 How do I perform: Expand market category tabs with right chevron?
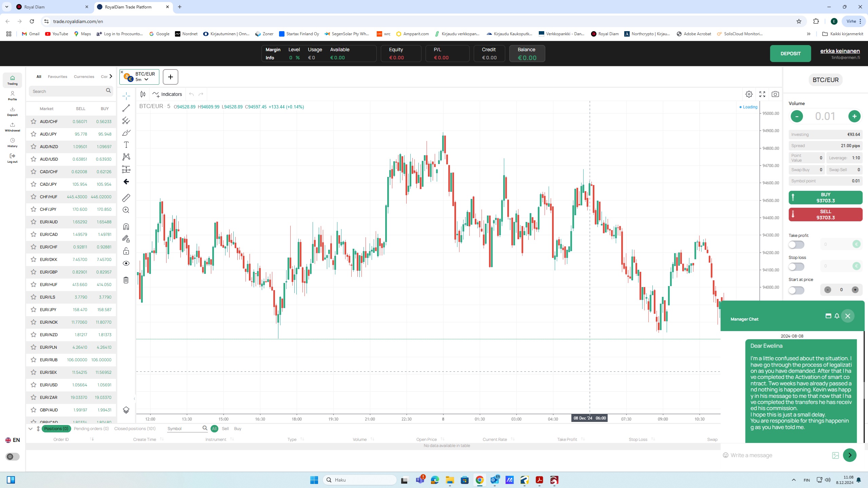click(x=111, y=76)
